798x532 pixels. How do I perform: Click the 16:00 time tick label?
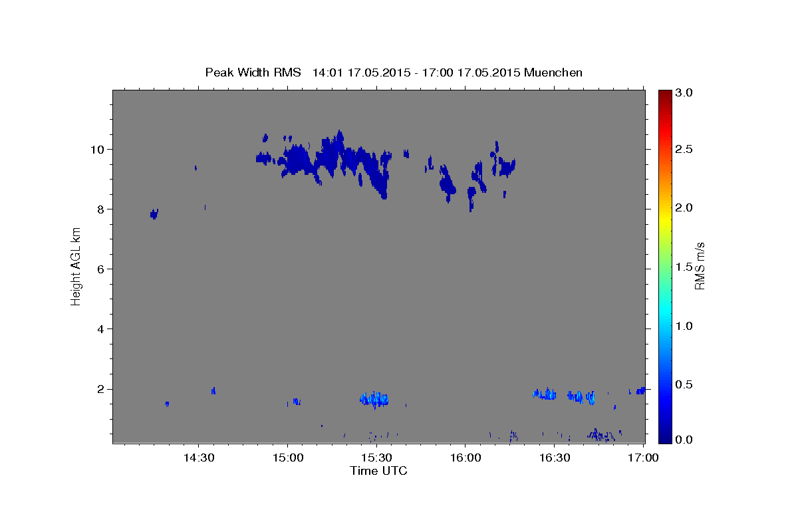tap(465, 458)
